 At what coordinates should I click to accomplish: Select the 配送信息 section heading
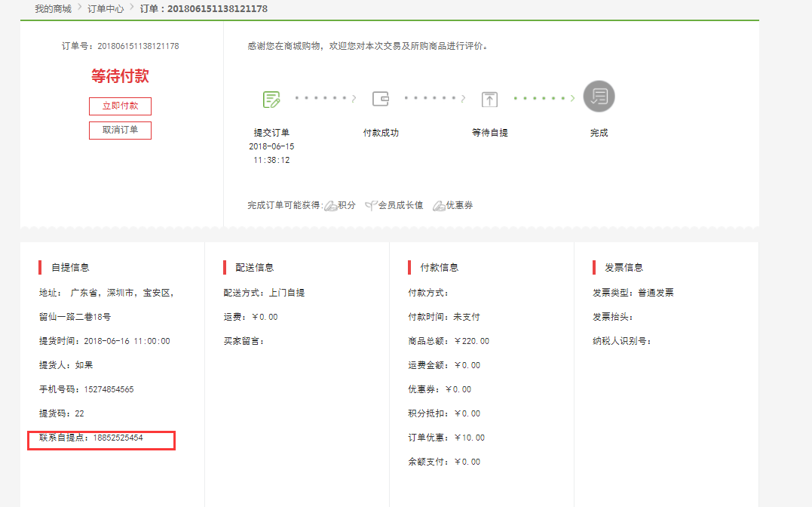tap(255, 268)
